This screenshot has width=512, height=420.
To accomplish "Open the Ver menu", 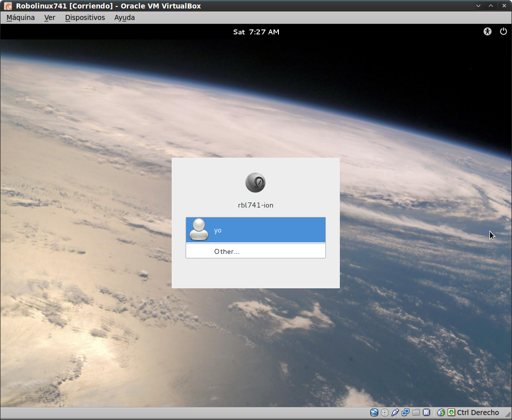I will click(50, 17).
